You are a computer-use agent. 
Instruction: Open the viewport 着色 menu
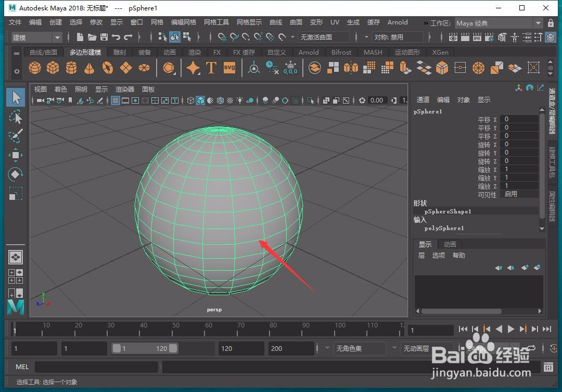tap(60, 89)
